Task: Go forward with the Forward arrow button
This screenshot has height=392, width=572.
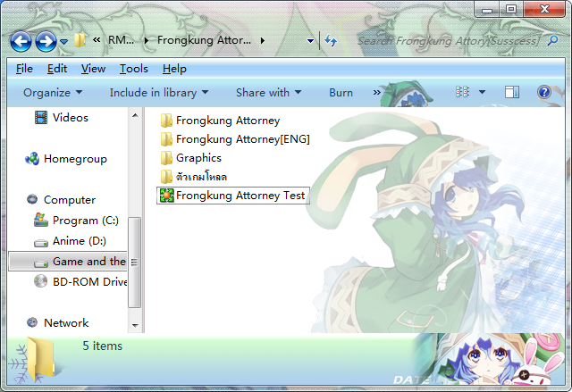Action: click(46, 42)
